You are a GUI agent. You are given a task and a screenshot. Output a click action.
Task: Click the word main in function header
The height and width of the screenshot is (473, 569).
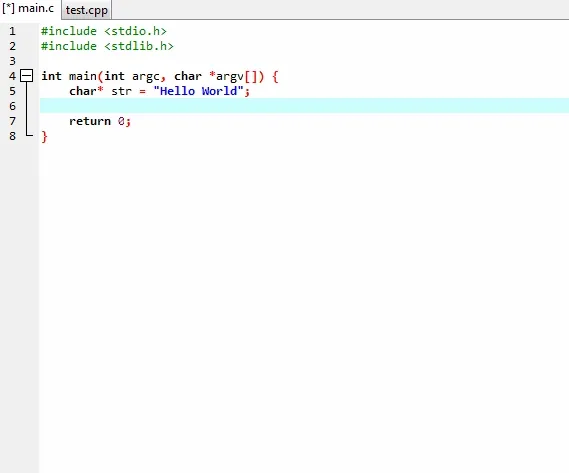(83, 76)
